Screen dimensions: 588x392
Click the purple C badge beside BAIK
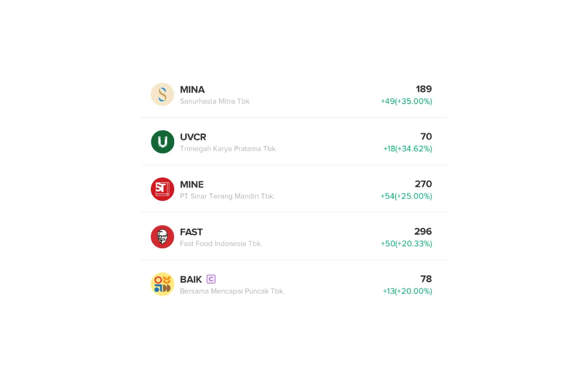(x=211, y=279)
